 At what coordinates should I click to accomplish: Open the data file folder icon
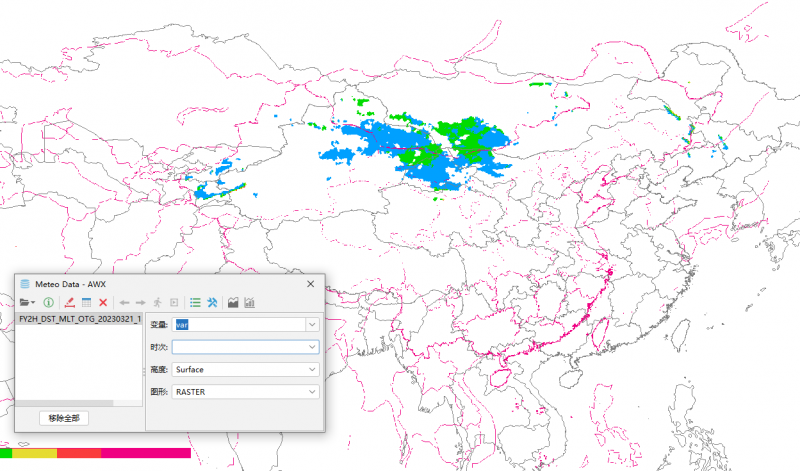pos(26,302)
